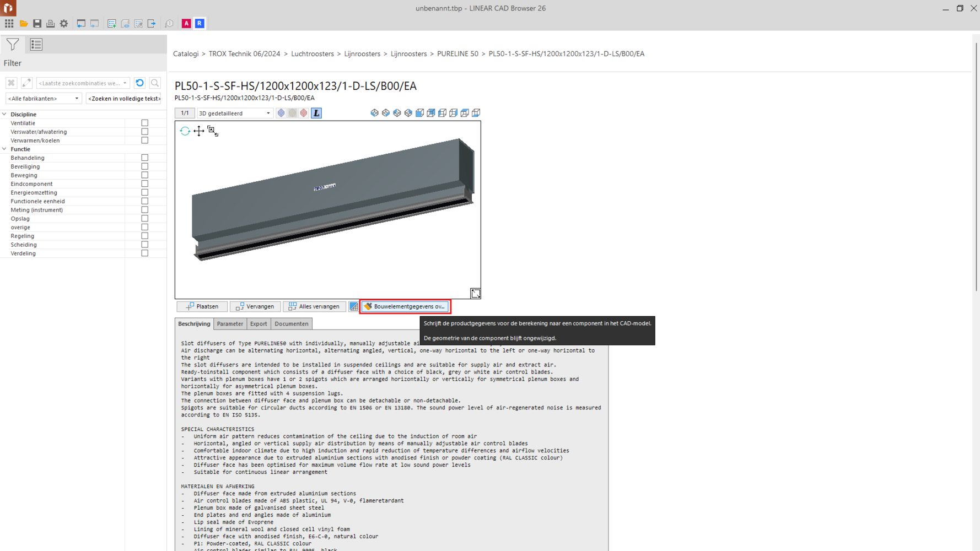Image resolution: width=980 pixels, height=551 pixels.
Task: Collapse the Functie tree section
Action: coord(4,149)
